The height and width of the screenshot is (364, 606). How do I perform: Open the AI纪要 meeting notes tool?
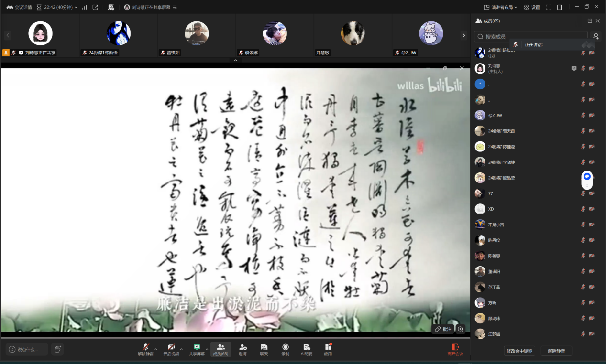click(x=307, y=349)
